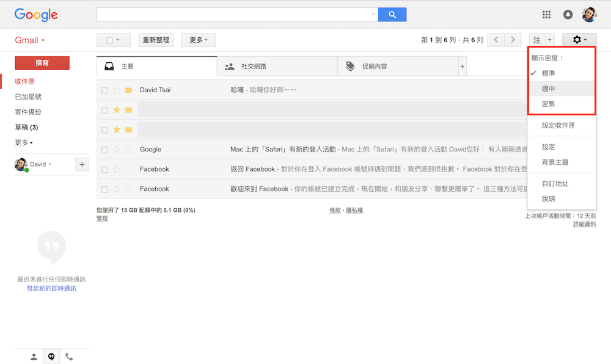Screen dimensions: 611x364
Task: Switch to the 社交網路 tab
Action: point(277,67)
